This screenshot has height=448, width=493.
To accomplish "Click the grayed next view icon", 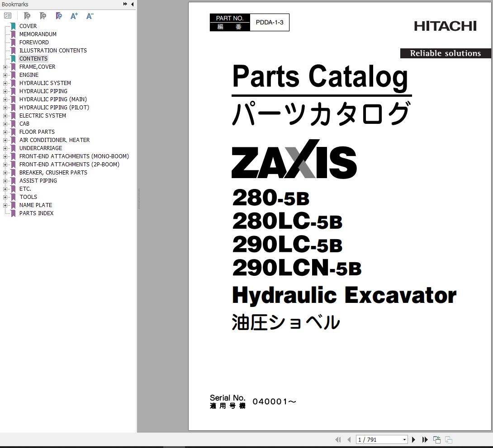I will click(448, 439).
